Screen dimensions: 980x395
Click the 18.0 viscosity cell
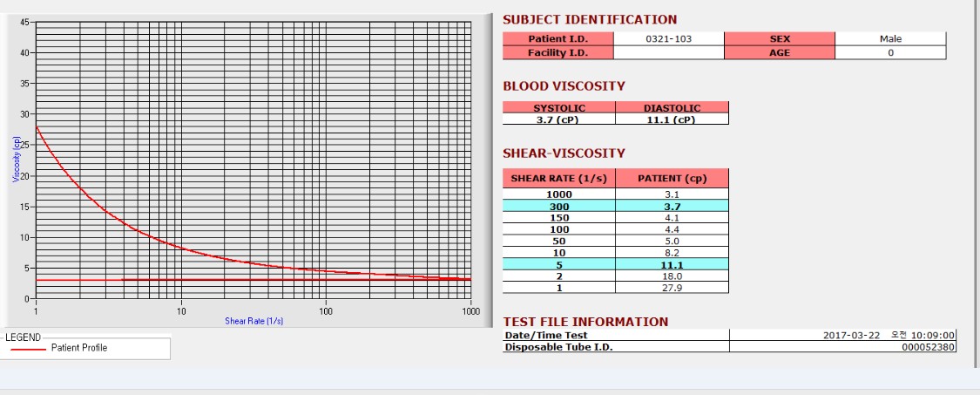coord(672,276)
